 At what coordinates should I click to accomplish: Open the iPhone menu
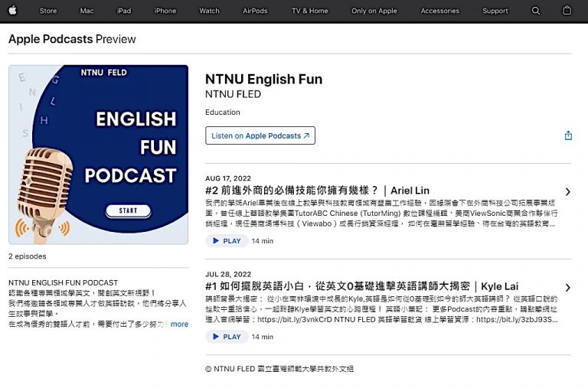point(165,11)
